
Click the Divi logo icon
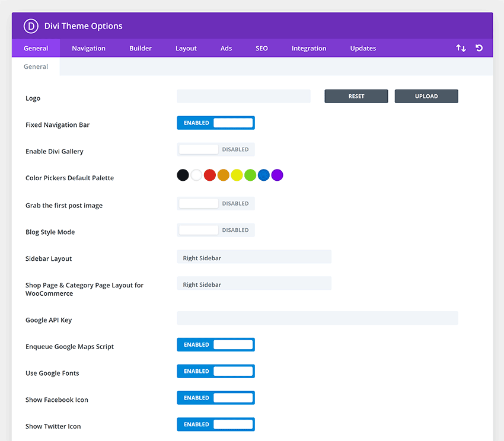pos(31,26)
